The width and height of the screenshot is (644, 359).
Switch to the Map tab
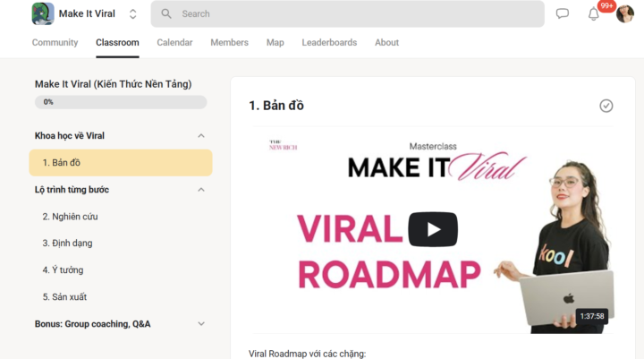275,42
